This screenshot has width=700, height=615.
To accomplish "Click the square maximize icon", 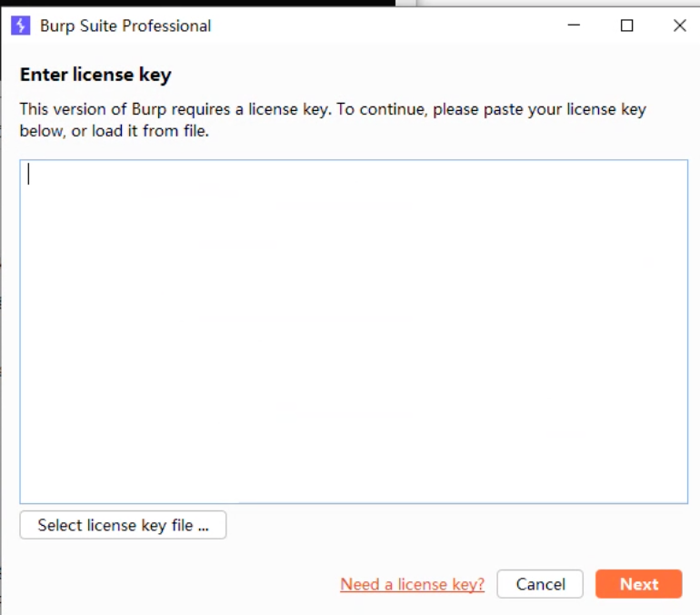I will [626, 25].
